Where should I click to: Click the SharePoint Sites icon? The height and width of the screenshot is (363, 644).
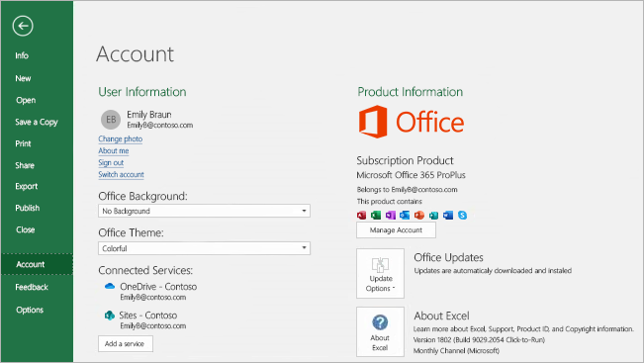point(109,316)
